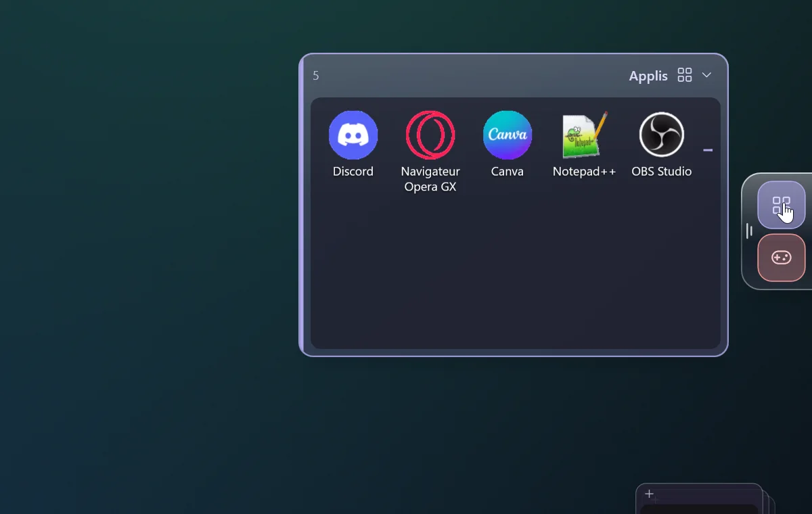
Task: Click the Discord text label
Action: pyautogui.click(x=353, y=172)
